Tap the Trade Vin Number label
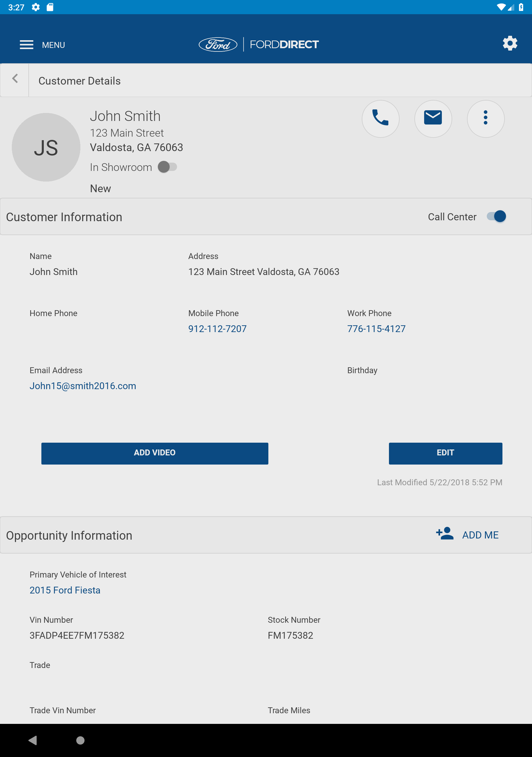 point(63,710)
